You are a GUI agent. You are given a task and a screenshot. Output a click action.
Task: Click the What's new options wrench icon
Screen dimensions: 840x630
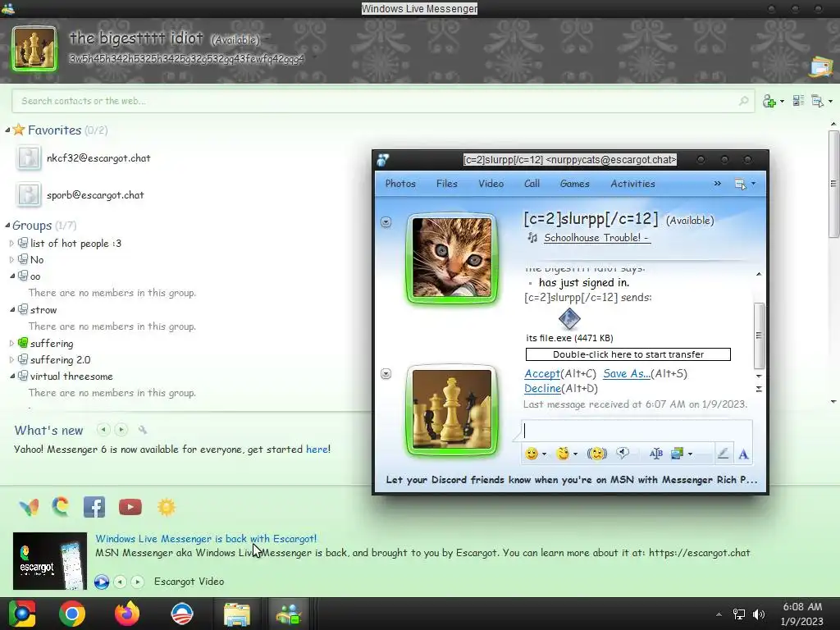click(143, 430)
